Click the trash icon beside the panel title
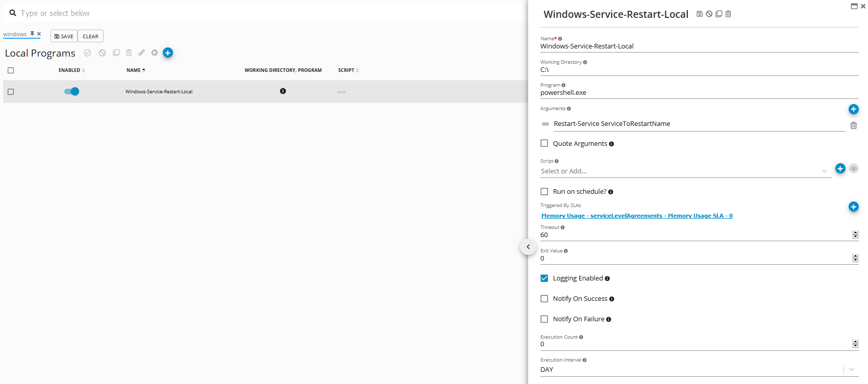The width and height of the screenshot is (868, 384). click(728, 14)
